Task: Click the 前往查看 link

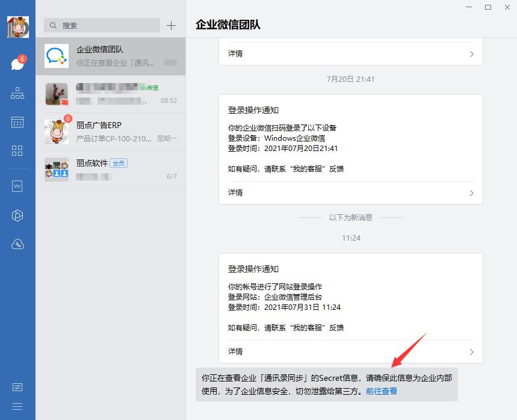Action: pos(382,391)
